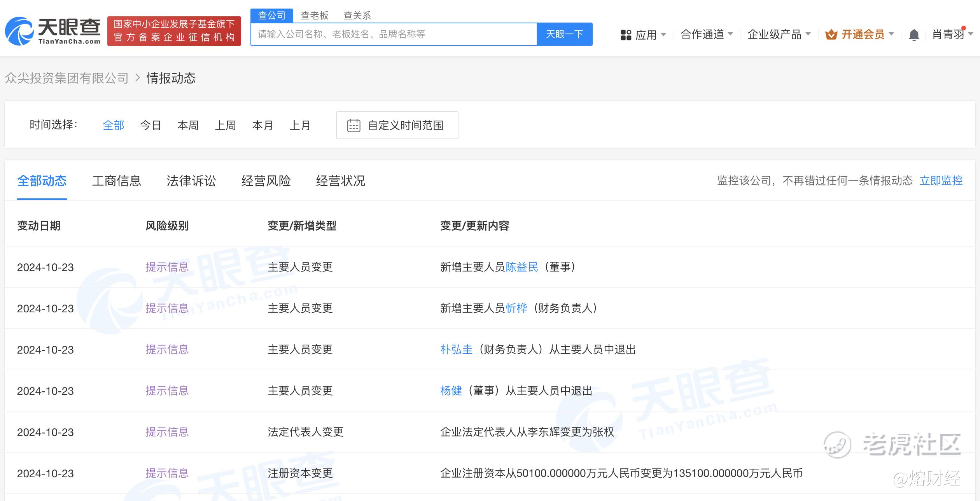Click the 50100 to 135100万元 registered capital change text
Viewport: 980px width, 501px height.
(x=621, y=473)
